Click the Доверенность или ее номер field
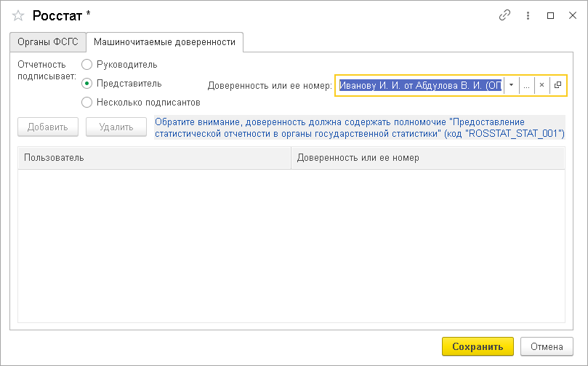588x366 pixels. tap(420, 85)
